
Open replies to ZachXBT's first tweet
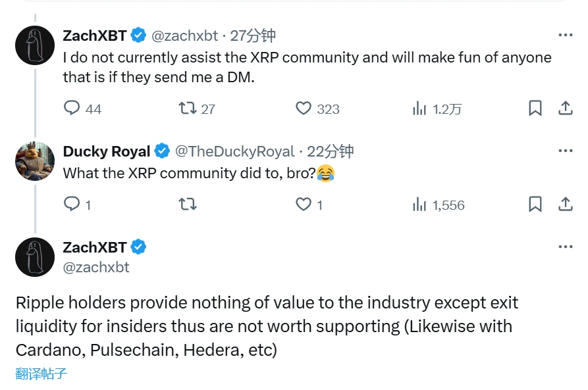point(72,108)
